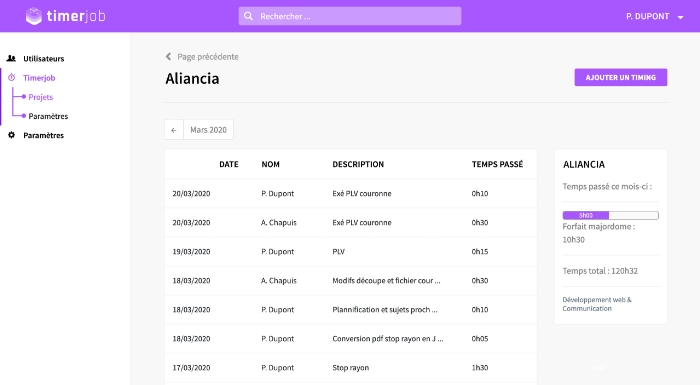Select the 19/03/2020 PLV row date
Image resolution: width=700 pixels, height=385 pixels.
(x=191, y=251)
